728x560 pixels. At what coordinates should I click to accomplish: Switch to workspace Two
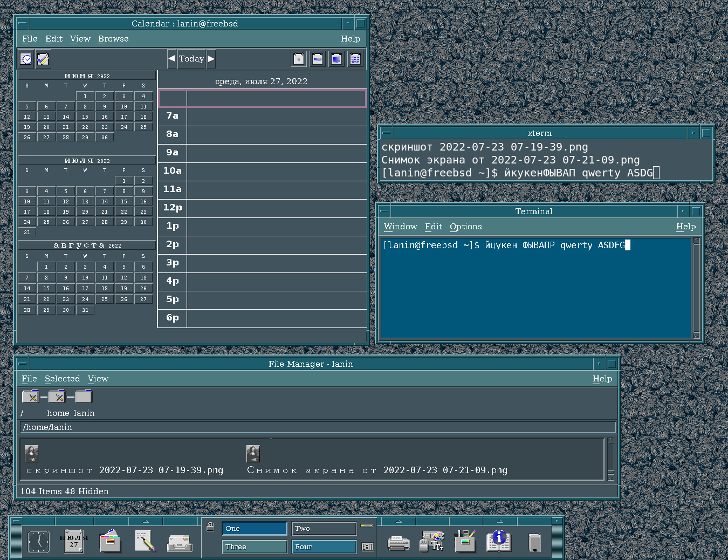point(324,529)
